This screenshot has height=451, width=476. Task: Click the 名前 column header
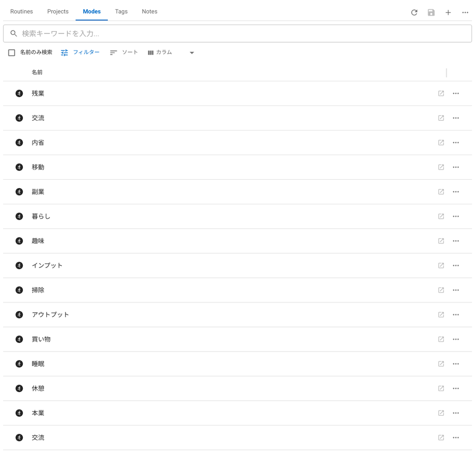tap(37, 72)
